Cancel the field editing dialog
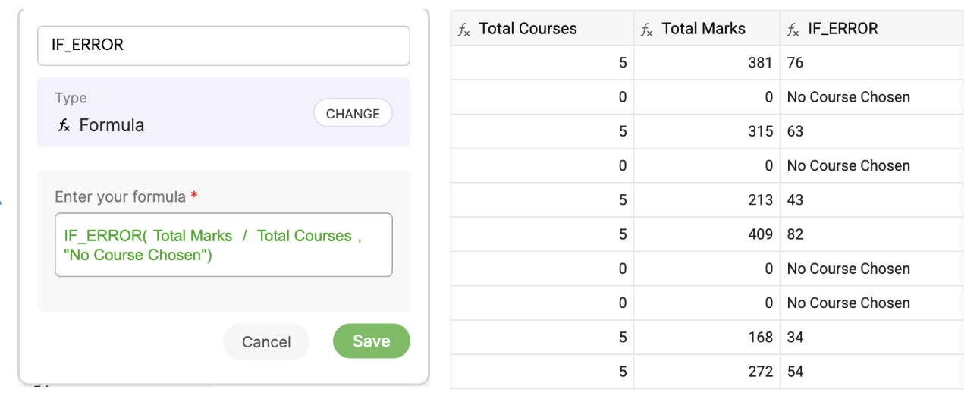Image resolution: width=980 pixels, height=399 pixels. point(266,342)
